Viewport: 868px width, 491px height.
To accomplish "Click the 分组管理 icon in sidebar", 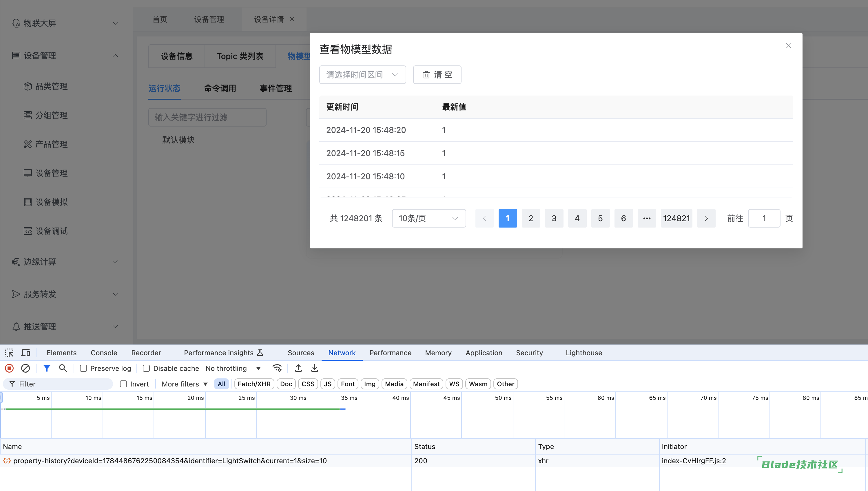I will (28, 115).
